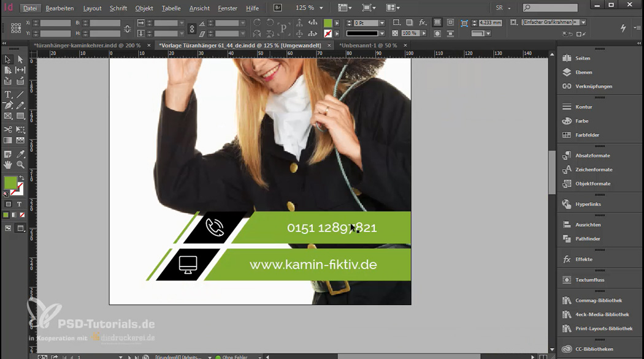
Task: Open the Bearbeiten menu
Action: click(59, 8)
